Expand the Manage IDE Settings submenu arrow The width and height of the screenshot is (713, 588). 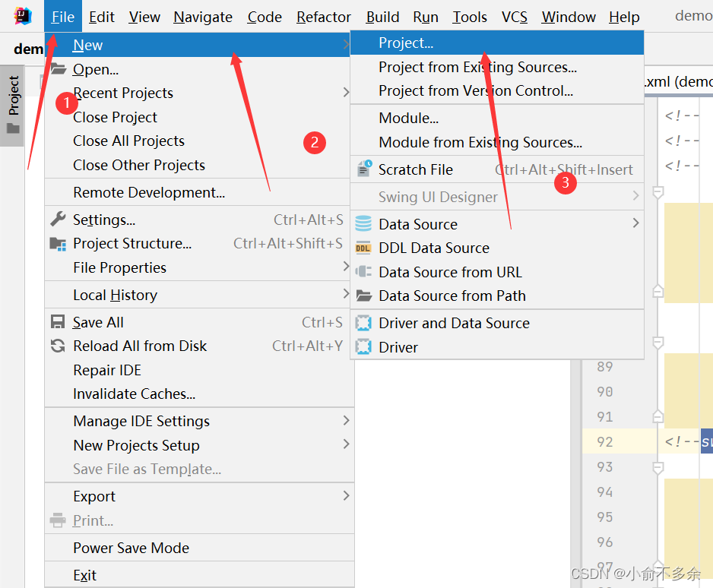pos(346,420)
